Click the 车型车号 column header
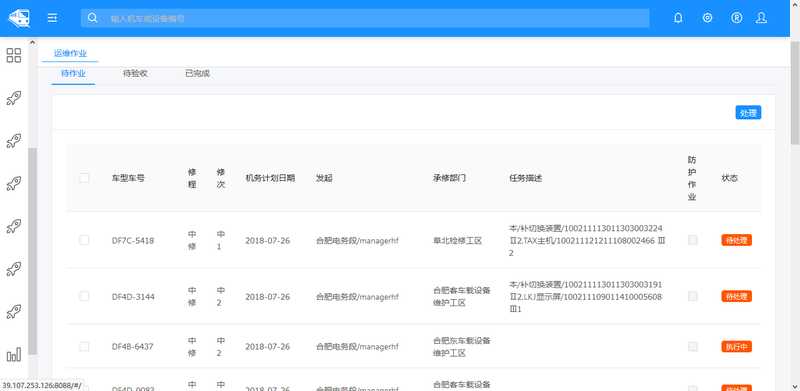 tap(128, 178)
